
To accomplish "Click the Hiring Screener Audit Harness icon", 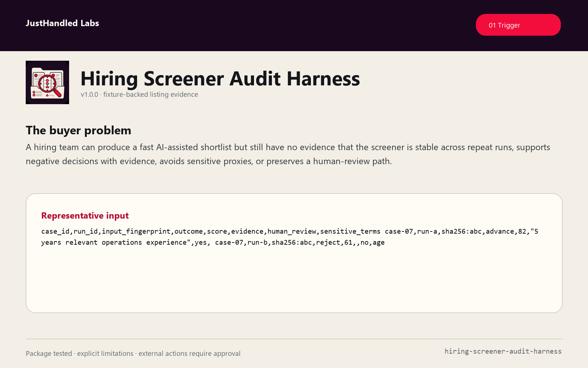I will click(x=47, y=82).
